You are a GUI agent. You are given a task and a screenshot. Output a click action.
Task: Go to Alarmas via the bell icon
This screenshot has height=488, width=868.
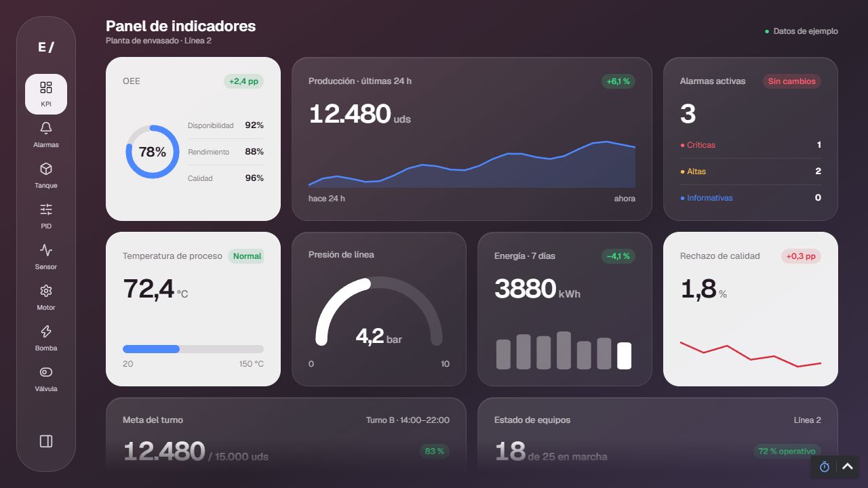[46, 128]
